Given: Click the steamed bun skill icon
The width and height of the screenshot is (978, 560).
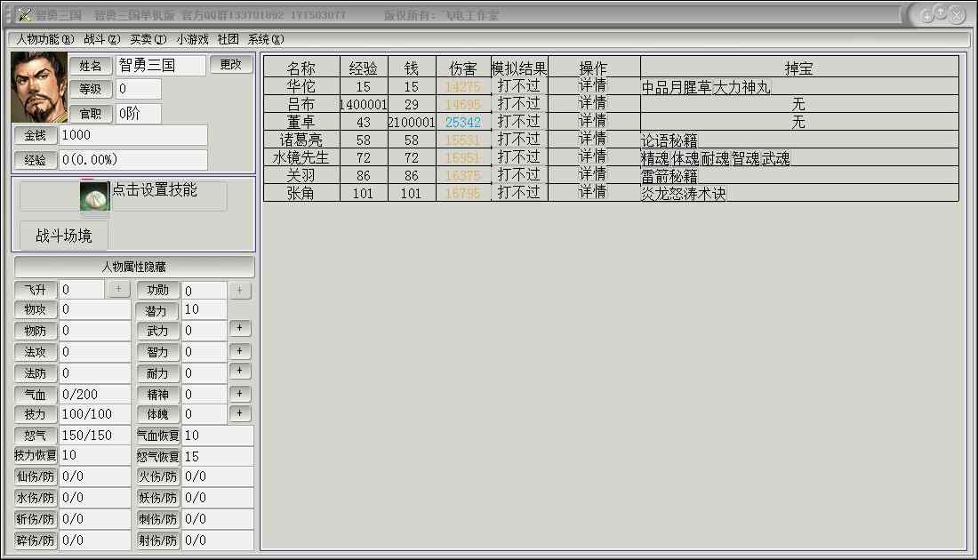Looking at the screenshot, I should 94,197.
